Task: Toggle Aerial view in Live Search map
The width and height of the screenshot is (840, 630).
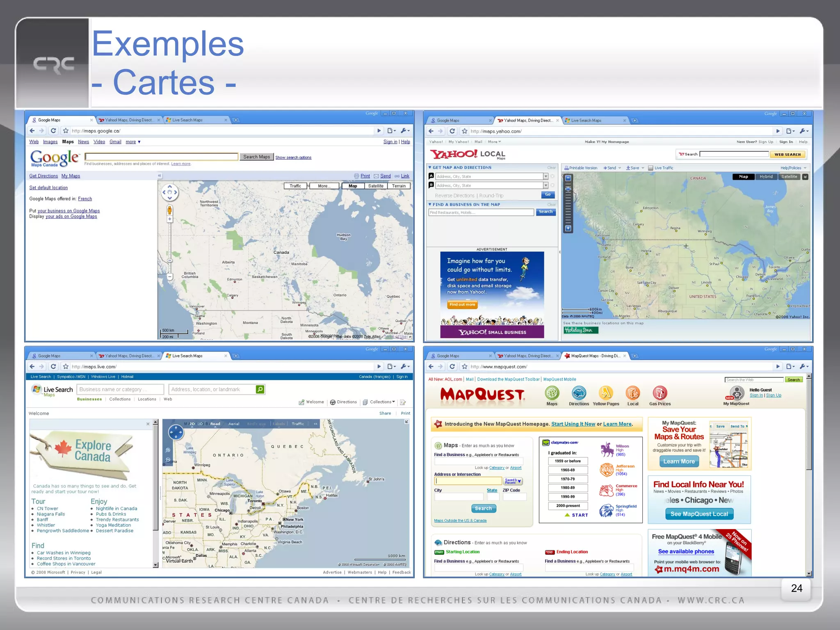Action: (x=234, y=424)
